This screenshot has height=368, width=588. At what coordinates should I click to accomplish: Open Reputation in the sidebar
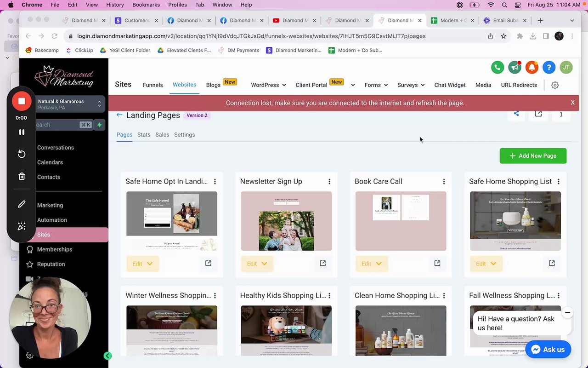tap(51, 264)
